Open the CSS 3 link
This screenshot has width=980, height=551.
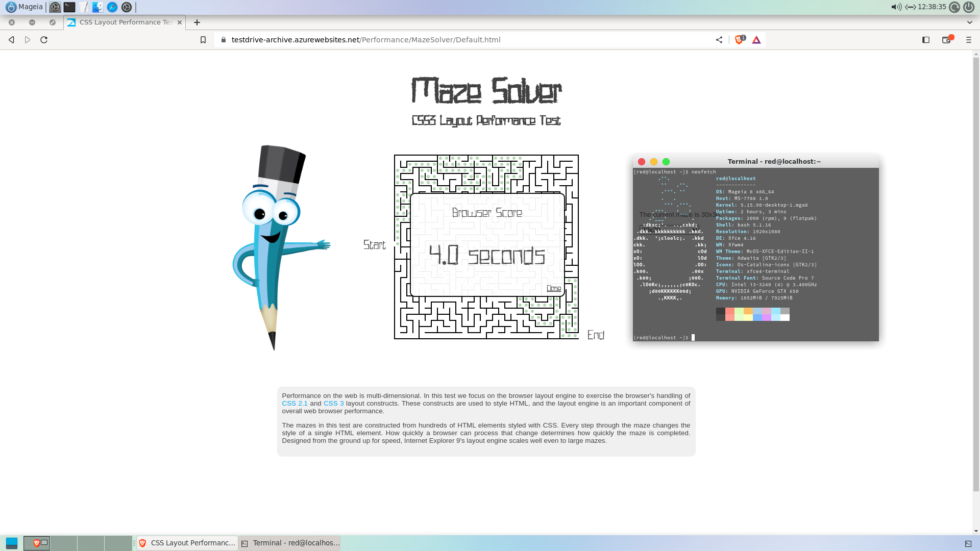tap(334, 404)
